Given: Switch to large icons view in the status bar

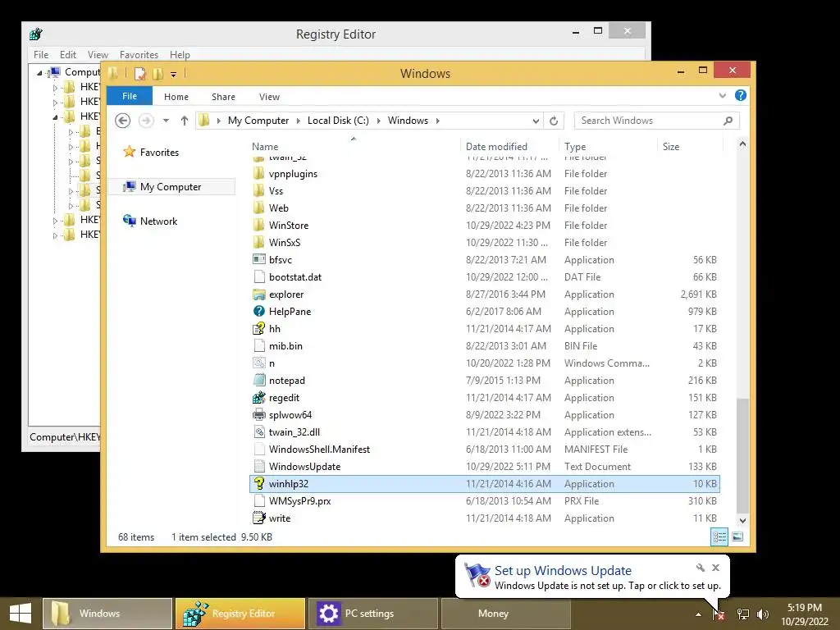Looking at the screenshot, I should click(737, 536).
